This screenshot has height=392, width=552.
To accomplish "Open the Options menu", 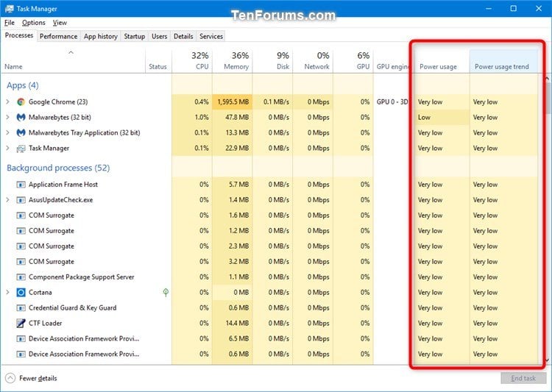I will pyautogui.click(x=33, y=23).
